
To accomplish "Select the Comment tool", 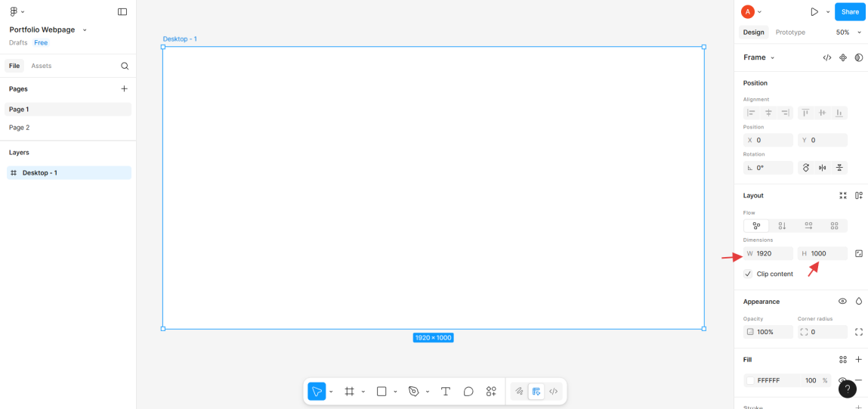I will (x=468, y=392).
